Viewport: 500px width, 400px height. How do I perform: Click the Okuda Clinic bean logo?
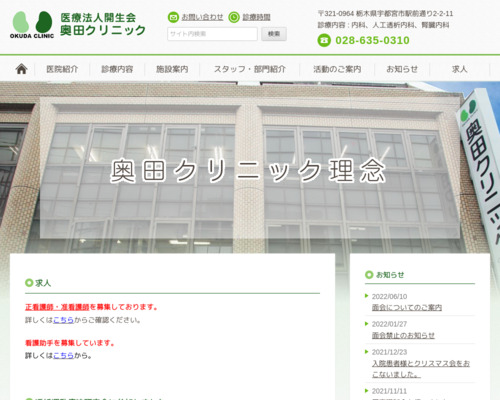(x=32, y=25)
